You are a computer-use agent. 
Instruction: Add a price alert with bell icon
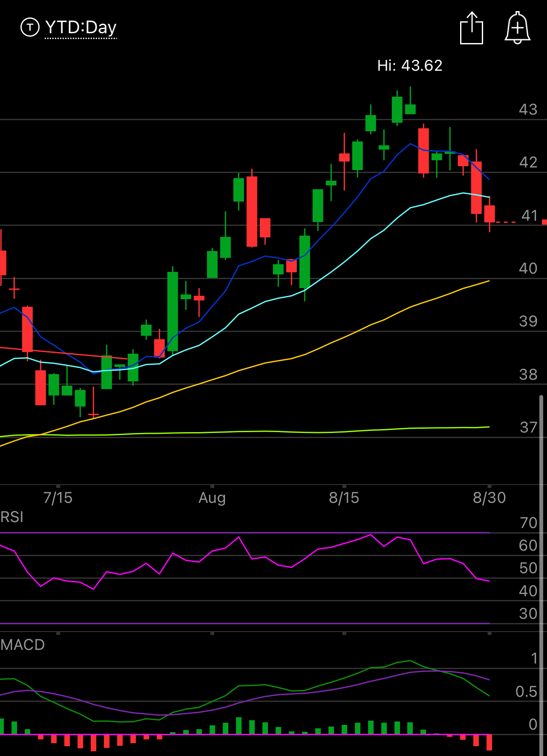517,28
